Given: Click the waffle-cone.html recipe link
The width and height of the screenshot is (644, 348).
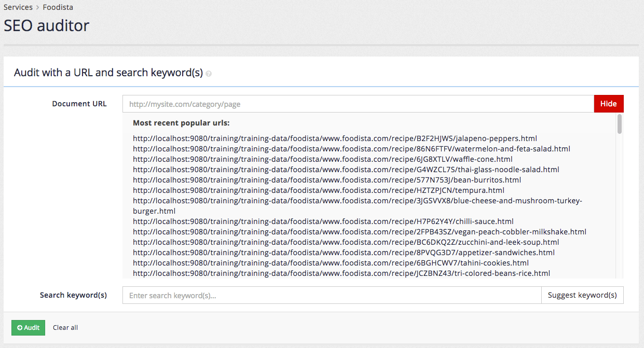Looking at the screenshot, I should [322, 159].
